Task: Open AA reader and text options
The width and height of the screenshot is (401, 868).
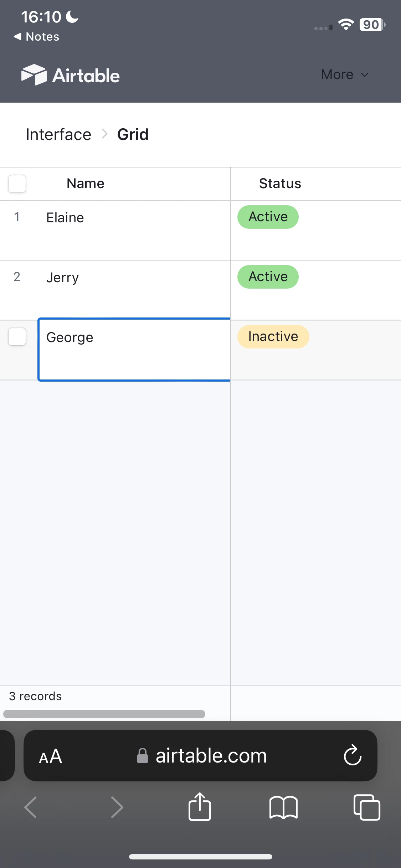Action: tap(51, 756)
